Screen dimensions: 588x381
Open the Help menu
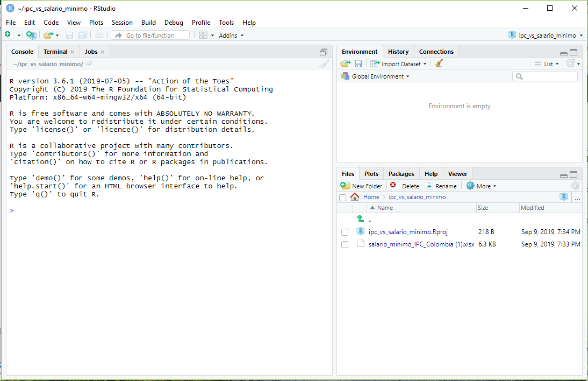pos(249,23)
